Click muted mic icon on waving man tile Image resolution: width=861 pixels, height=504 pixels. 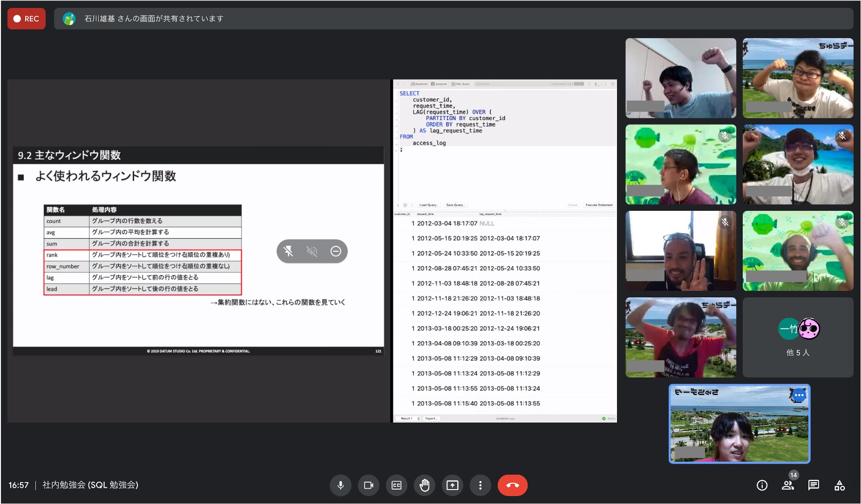[725, 222]
